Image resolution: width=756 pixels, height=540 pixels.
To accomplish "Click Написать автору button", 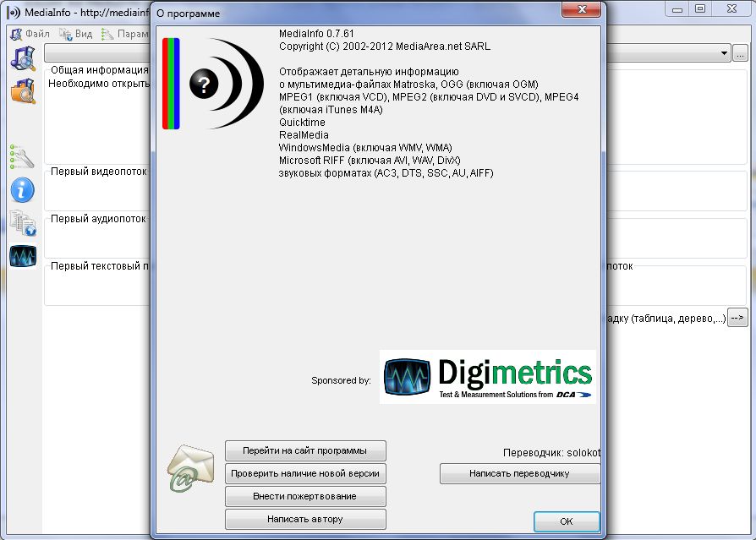I will pos(305,519).
